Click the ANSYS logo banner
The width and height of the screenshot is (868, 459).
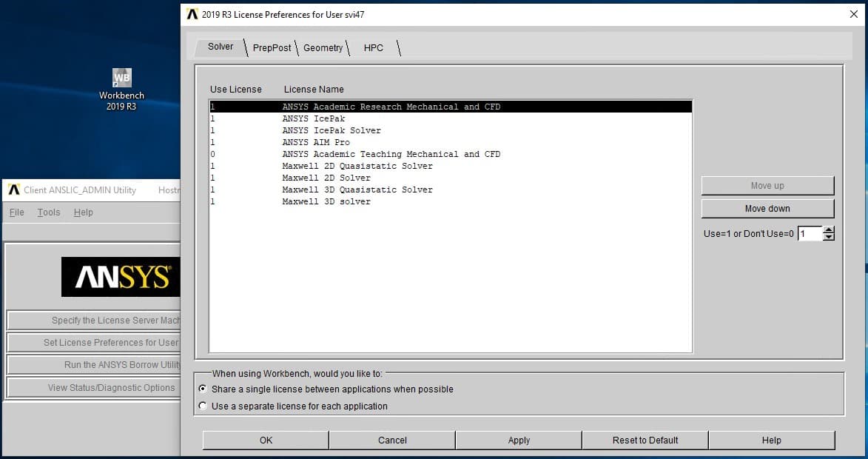122,277
